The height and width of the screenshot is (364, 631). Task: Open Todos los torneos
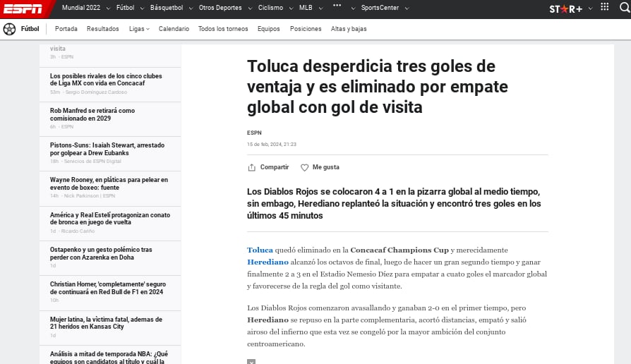pos(223,29)
